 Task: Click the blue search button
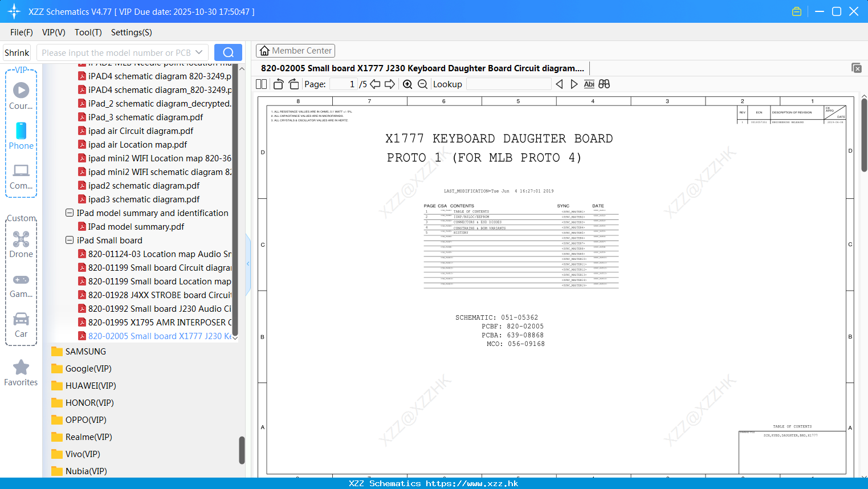point(228,52)
